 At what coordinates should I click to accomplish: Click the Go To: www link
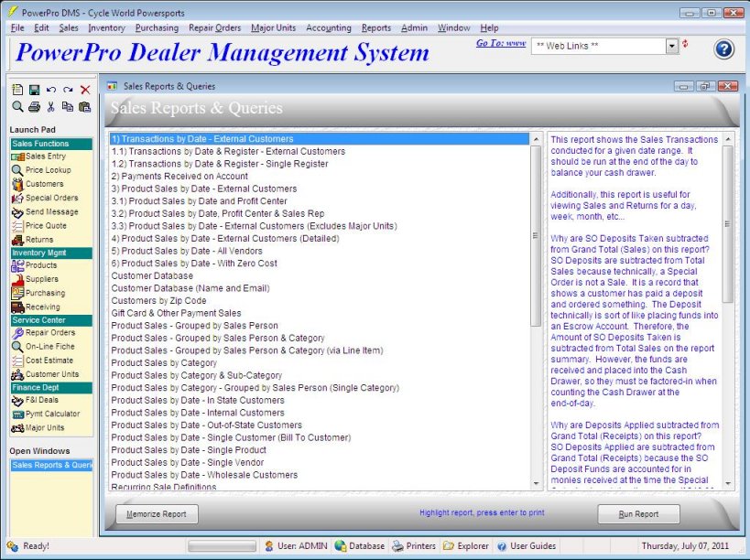(501, 43)
